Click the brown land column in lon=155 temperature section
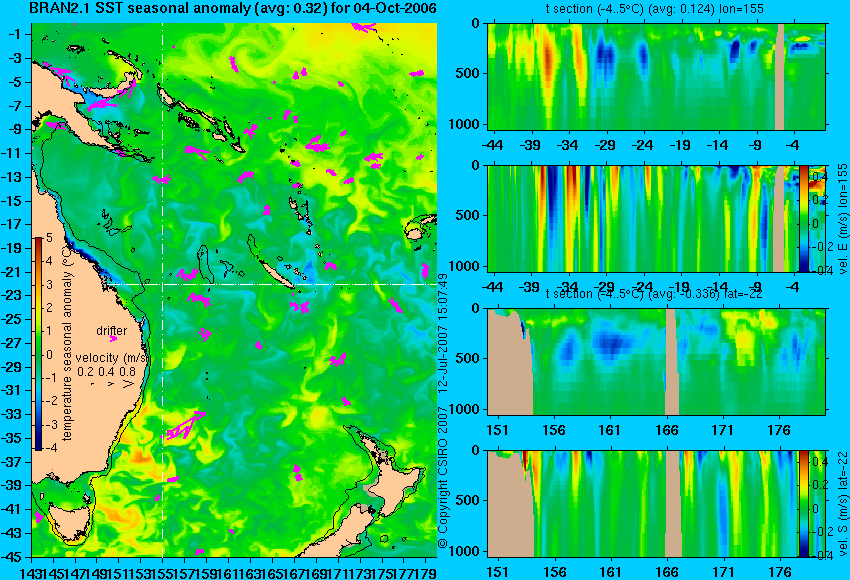The height and width of the screenshot is (580, 850). pos(780,76)
